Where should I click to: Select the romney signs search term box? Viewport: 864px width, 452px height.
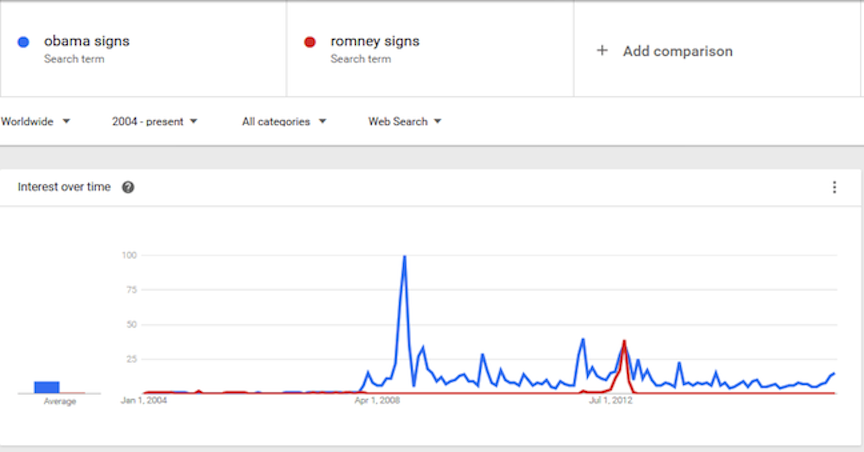point(430,49)
